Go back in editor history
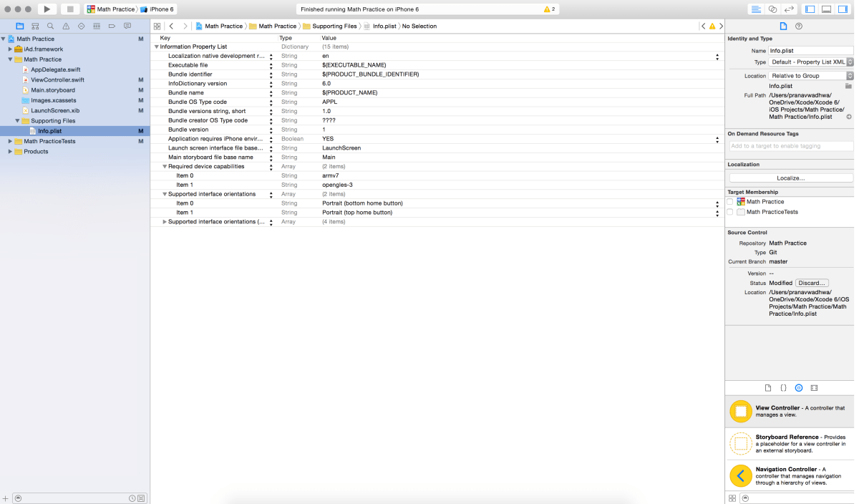859x504 pixels. tap(172, 26)
